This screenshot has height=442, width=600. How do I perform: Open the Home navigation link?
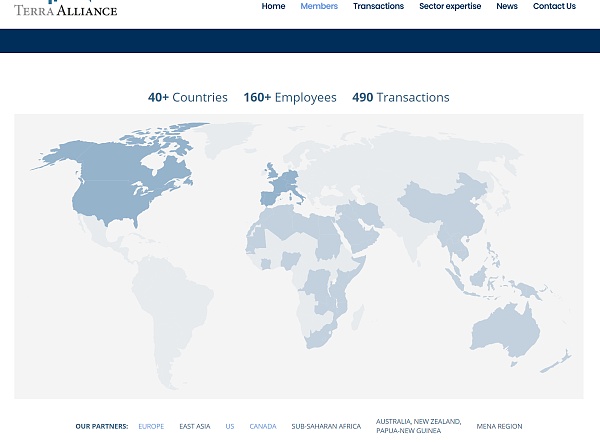coord(273,6)
